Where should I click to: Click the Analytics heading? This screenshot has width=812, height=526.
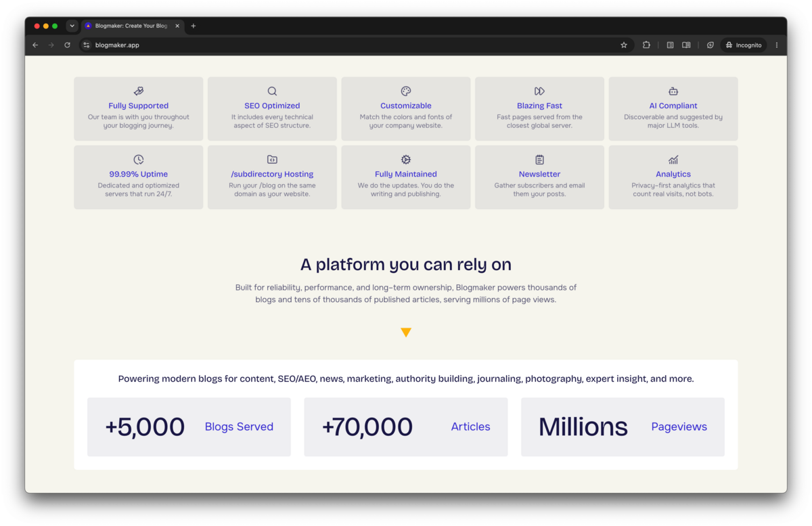click(673, 174)
